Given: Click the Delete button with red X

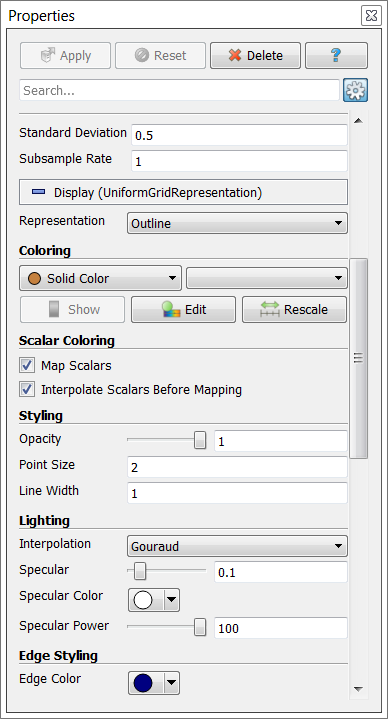Looking at the screenshot, I should (x=255, y=55).
